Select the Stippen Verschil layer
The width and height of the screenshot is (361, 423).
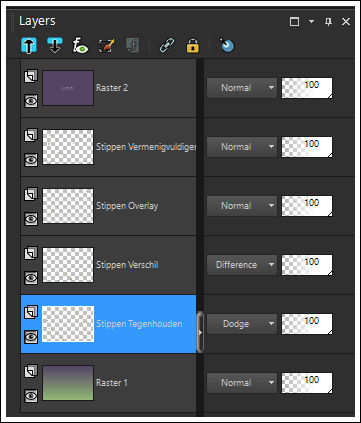click(x=109, y=265)
